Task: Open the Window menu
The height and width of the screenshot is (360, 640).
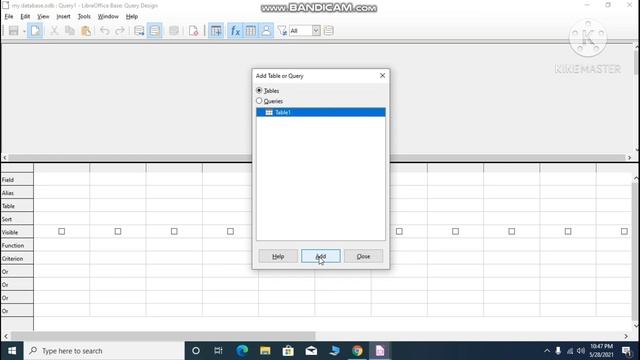Action: (x=108, y=16)
